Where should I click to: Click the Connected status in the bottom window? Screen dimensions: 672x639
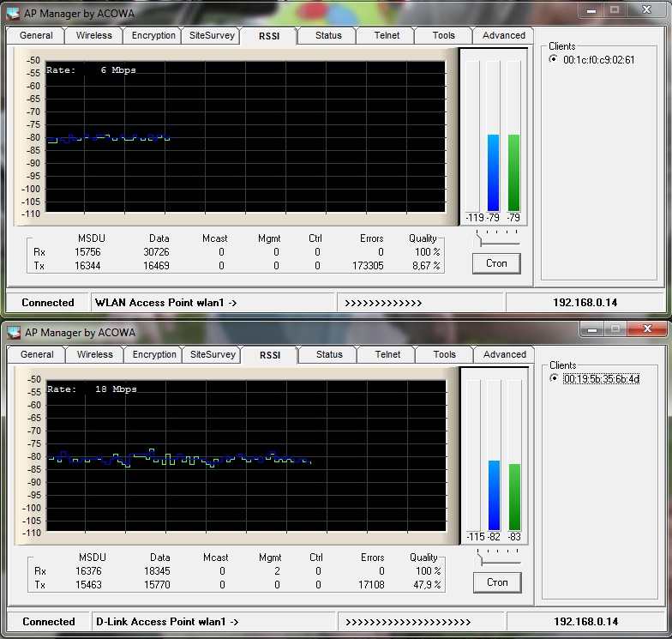[x=49, y=622]
